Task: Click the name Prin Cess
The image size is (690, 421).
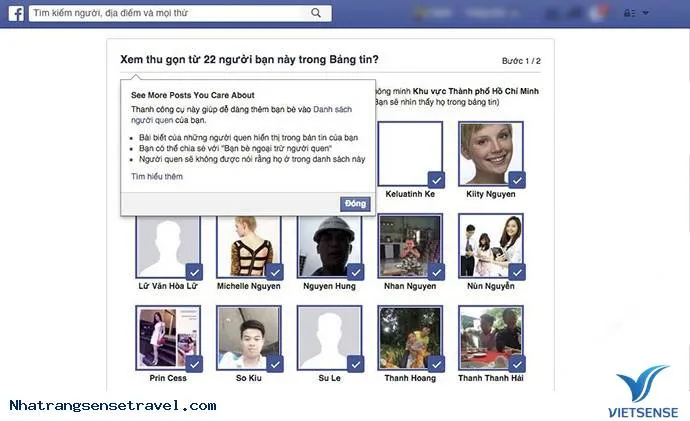Action: pos(168,378)
